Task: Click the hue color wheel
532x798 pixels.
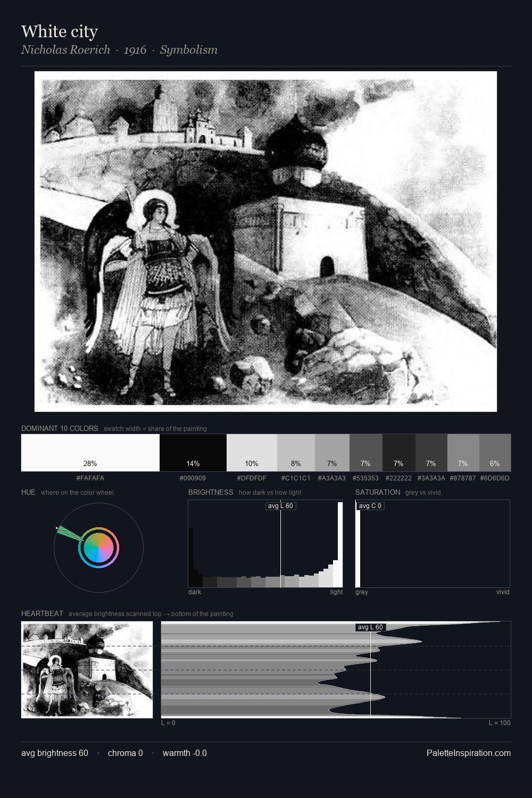Action: coord(98,547)
